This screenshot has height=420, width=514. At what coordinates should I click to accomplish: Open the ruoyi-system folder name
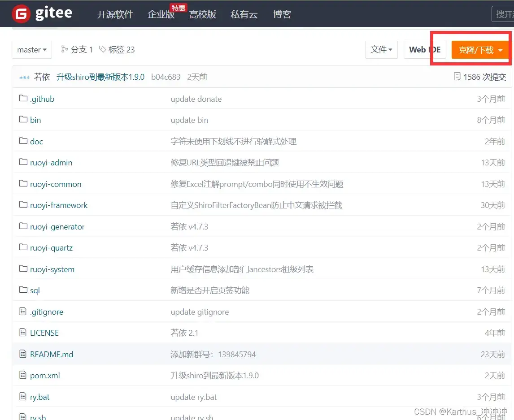click(52, 269)
